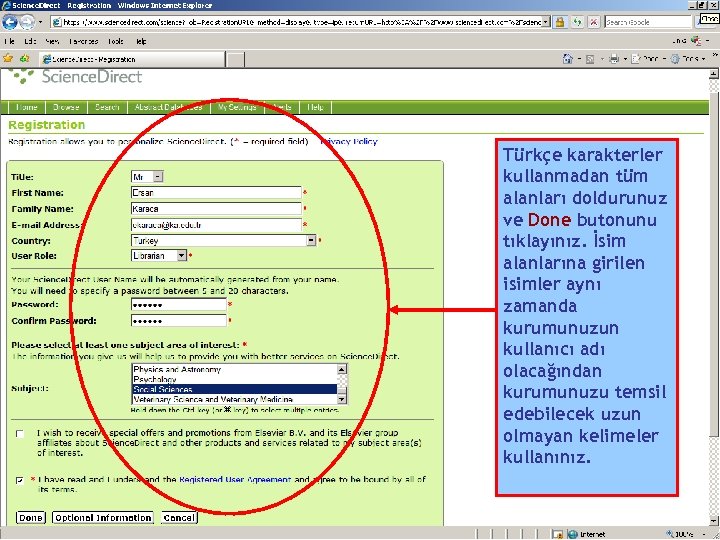Click the red Stop loading icon
The image size is (720, 540).
(594, 22)
